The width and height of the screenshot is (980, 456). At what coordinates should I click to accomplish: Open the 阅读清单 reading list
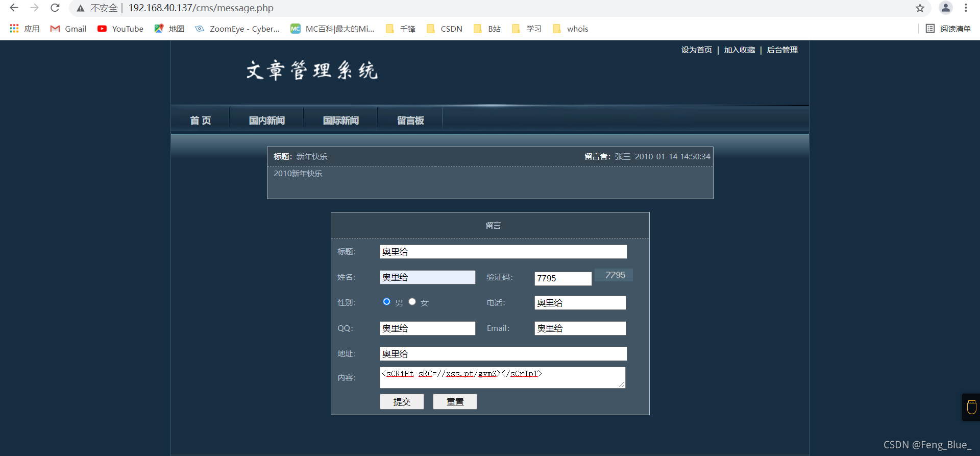click(948, 29)
